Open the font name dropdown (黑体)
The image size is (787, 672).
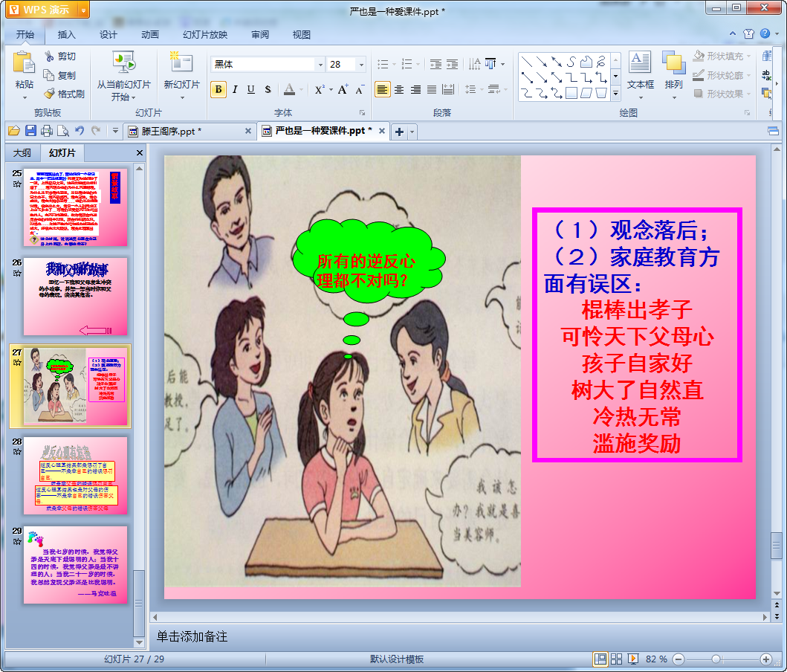(320, 64)
